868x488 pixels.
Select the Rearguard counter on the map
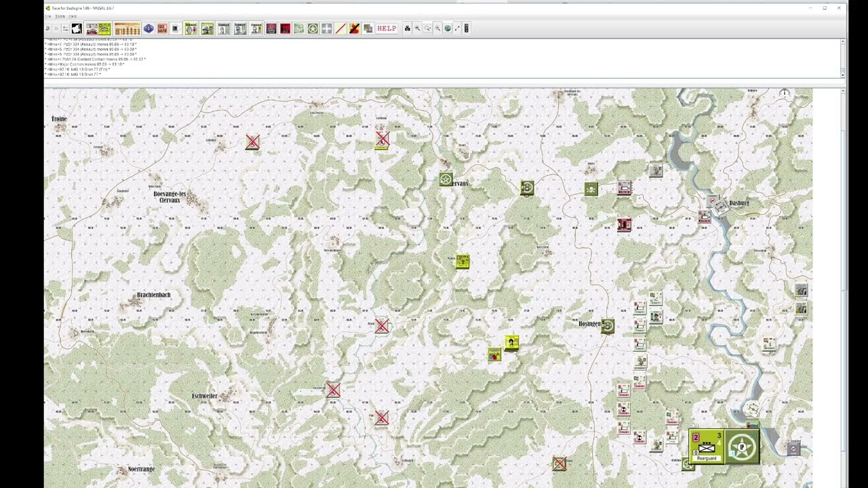(x=707, y=447)
